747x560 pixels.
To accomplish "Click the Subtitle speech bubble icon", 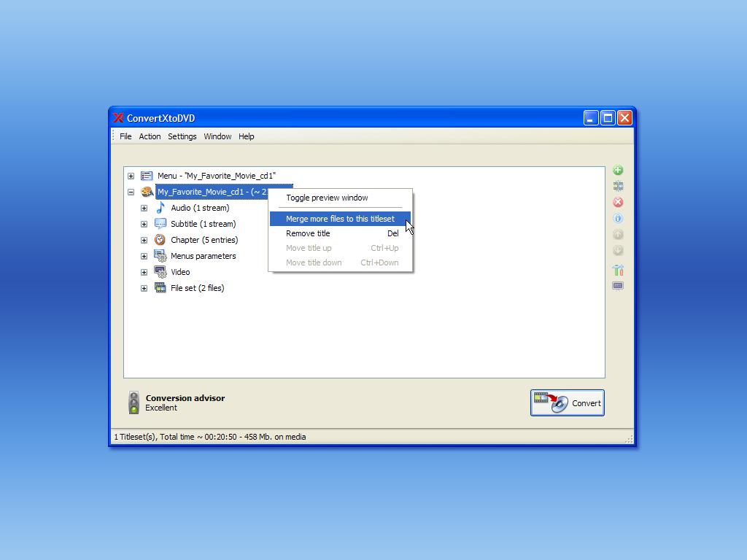I will coord(160,224).
